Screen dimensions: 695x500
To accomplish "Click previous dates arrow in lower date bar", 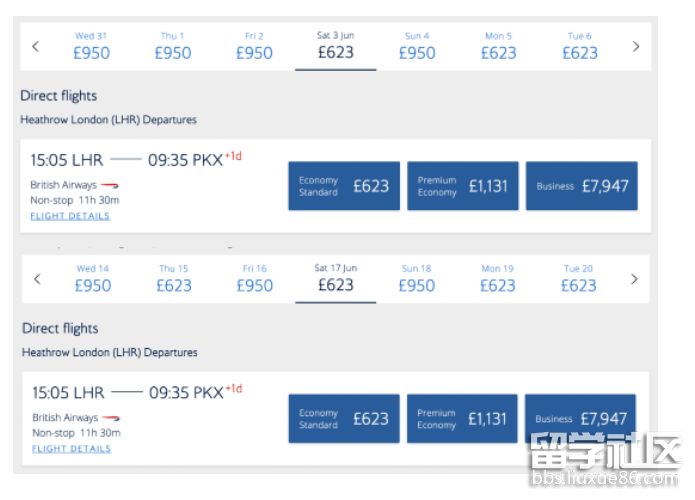I will coord(37,279).
